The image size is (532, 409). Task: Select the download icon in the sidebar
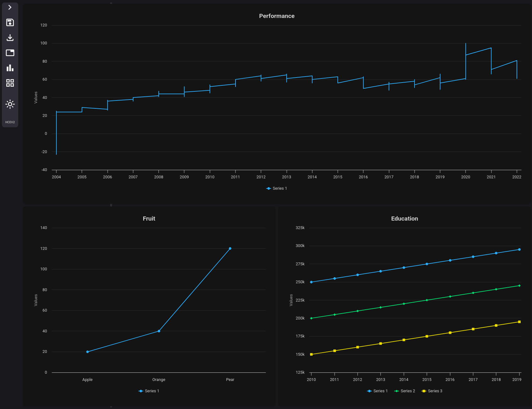tap(10, 37)
